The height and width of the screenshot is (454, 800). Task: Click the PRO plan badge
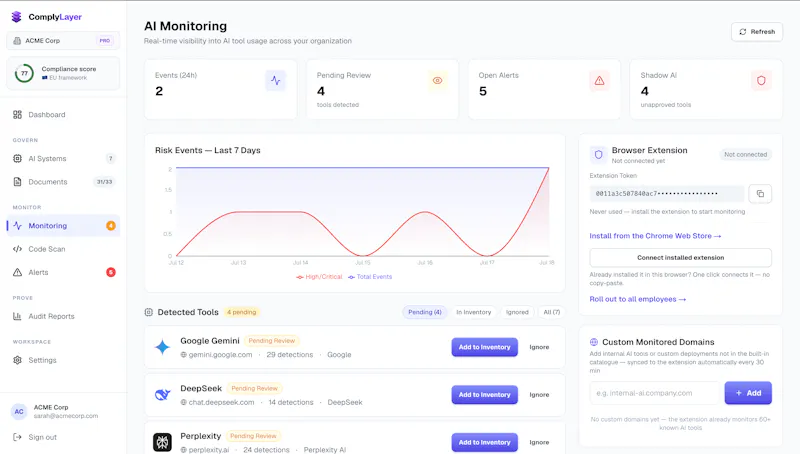point(105,41)
